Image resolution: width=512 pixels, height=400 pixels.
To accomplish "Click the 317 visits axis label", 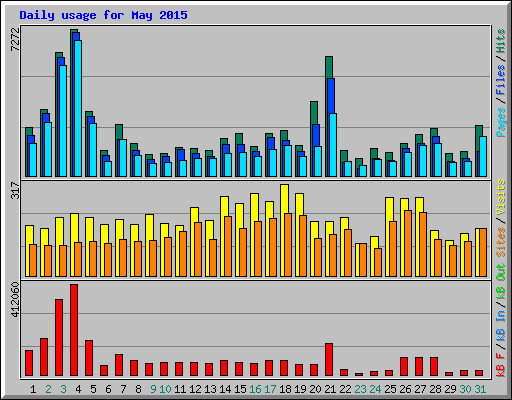I will tap(15, 190).
